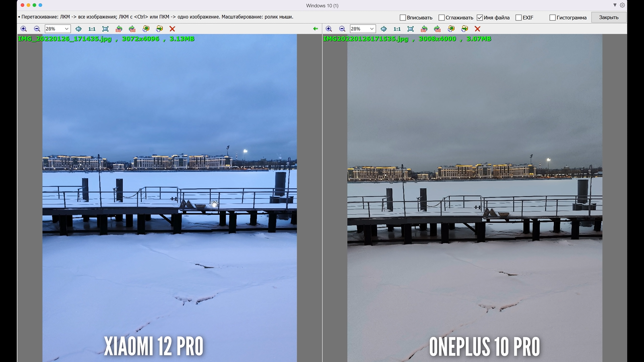644x362 pixels.
Task: Click the folder icon with down-left arrow above IMG_20220126_171435.jpg
Action: (146, 29)
